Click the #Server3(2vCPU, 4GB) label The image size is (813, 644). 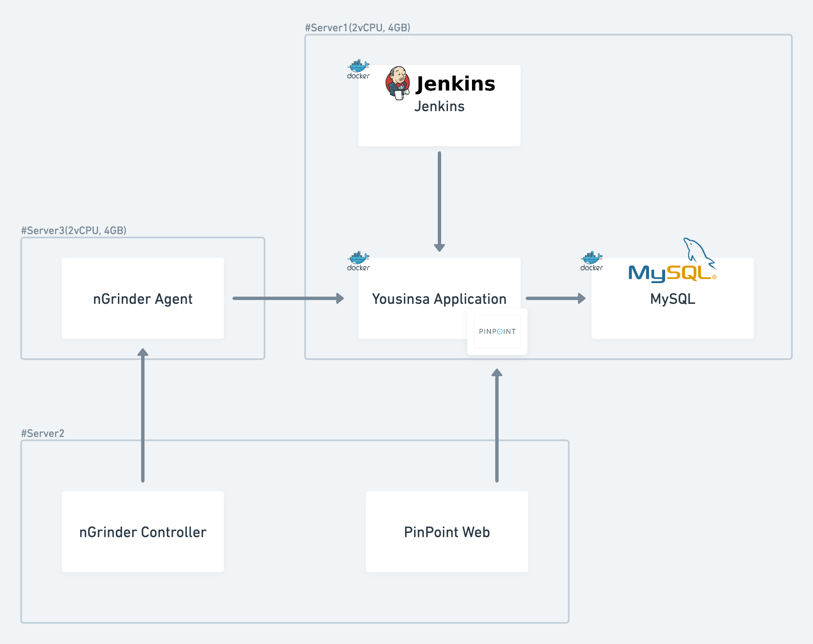point(74,230)
